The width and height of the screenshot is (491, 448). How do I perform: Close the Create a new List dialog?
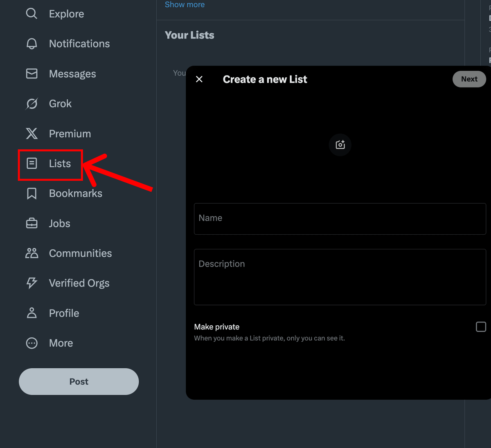(x=199, y=79)
